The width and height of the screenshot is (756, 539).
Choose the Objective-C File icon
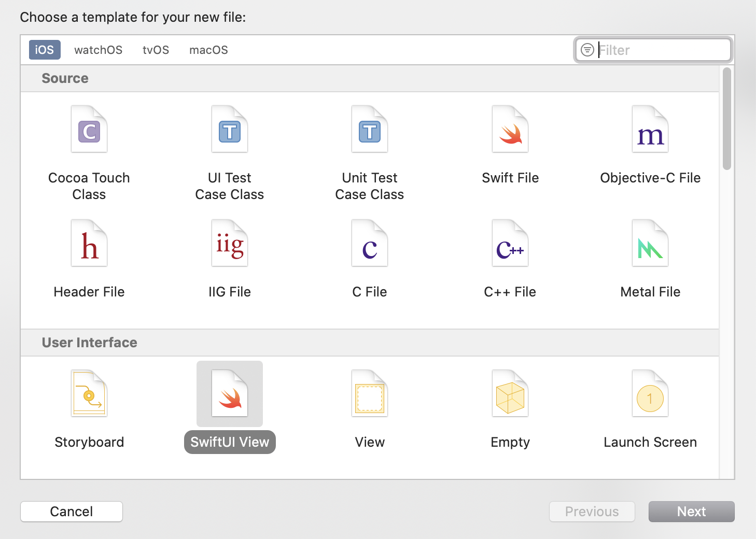(650, 129)
